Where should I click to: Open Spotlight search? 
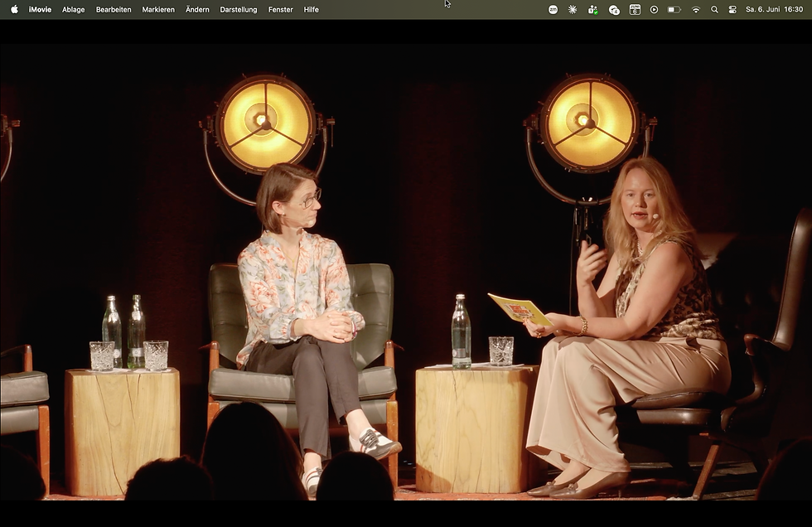tap(714, 9)
